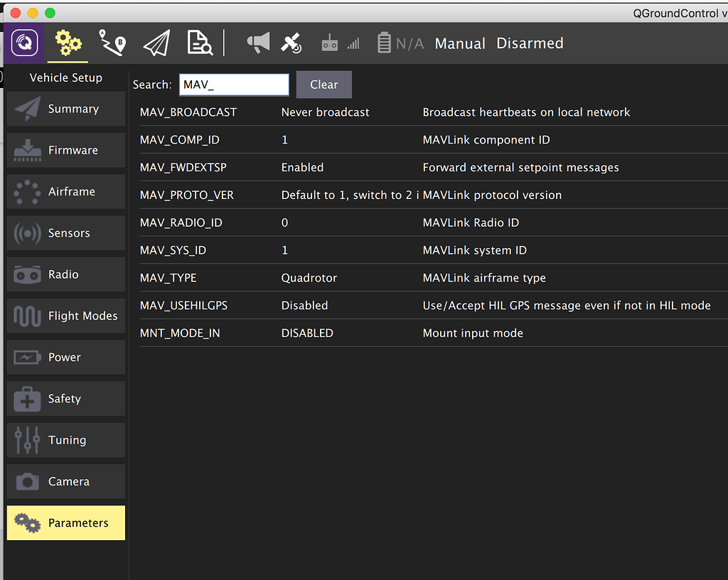This screenshot has height=580, width=728.
Task: Click the QGroundControl application logo icon
Action: (24, 43)
